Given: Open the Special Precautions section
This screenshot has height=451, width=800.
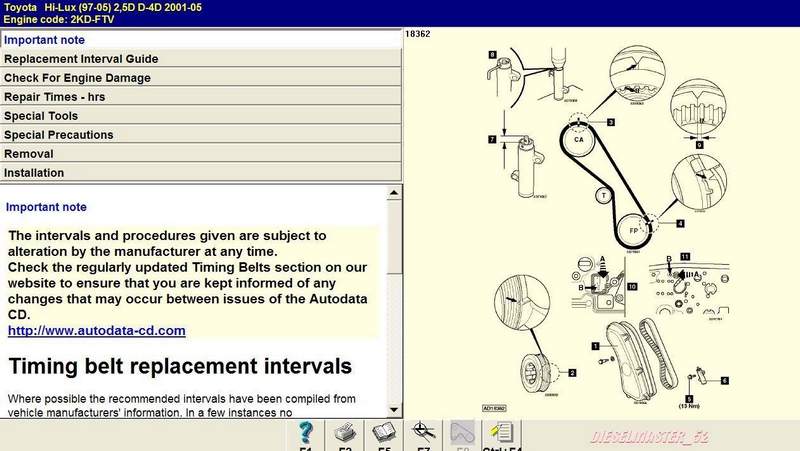Looking at the screenshot, I should [201, 135].
